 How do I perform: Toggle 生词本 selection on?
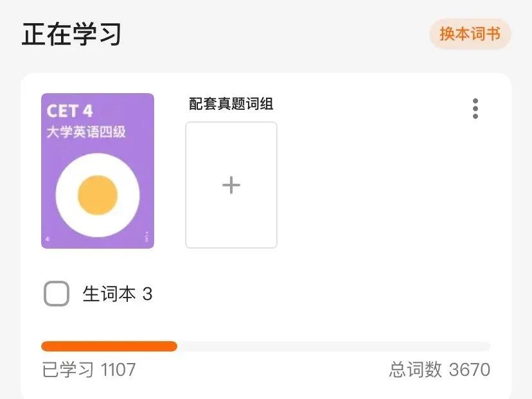56,293
